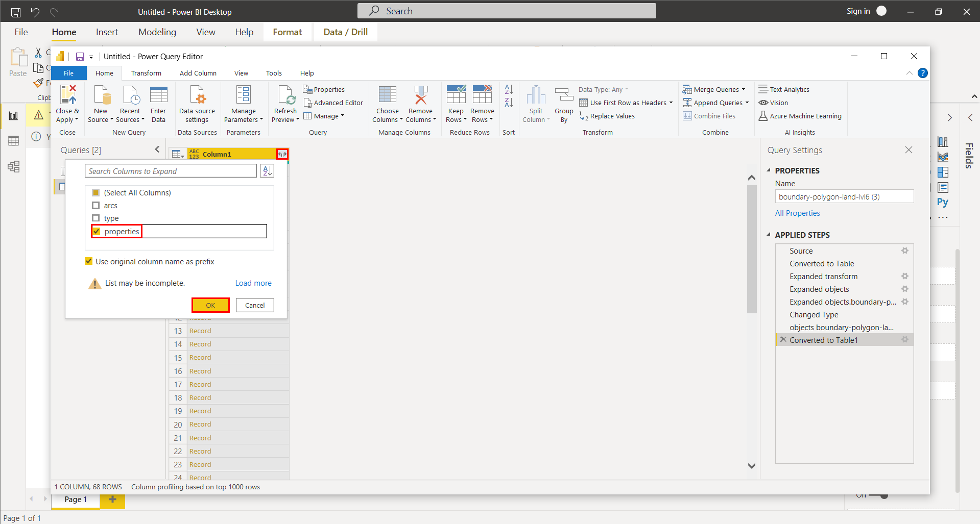Sort descending with the Z-A icon
This screenshot has width=980, height=524.
(x=509, y=103)
